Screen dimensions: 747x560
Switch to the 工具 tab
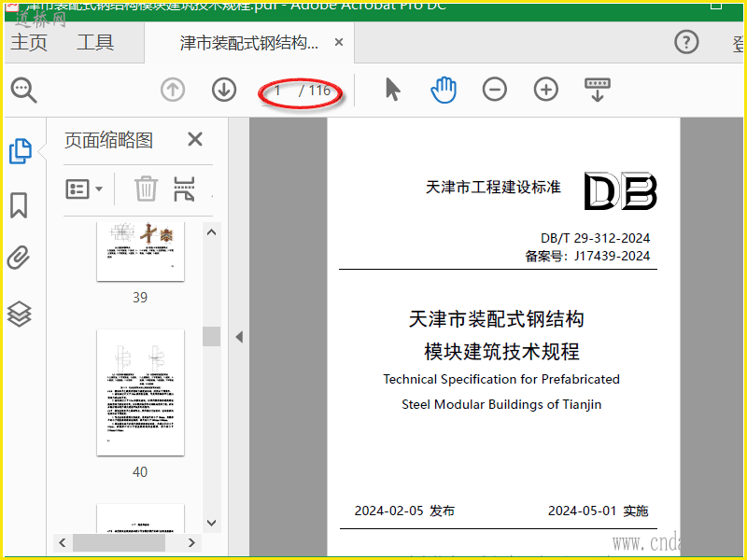coord(95,42)
